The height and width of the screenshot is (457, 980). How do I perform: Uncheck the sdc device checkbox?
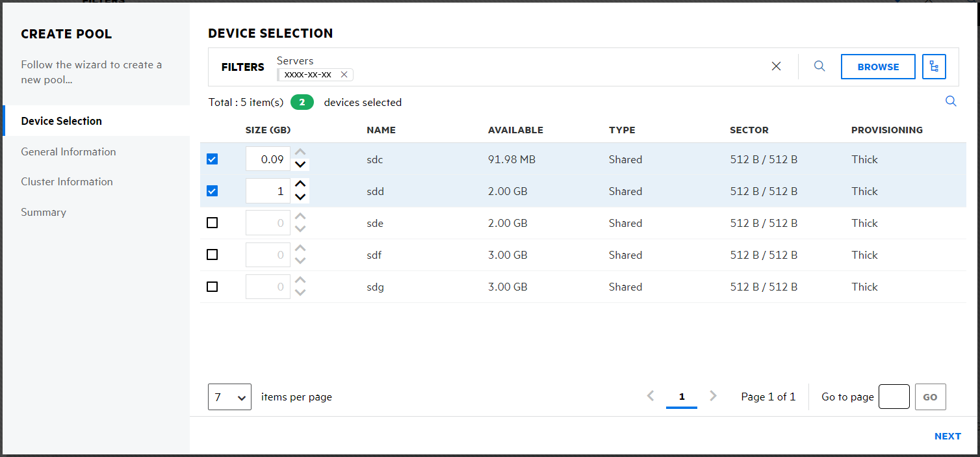(212, 159)
